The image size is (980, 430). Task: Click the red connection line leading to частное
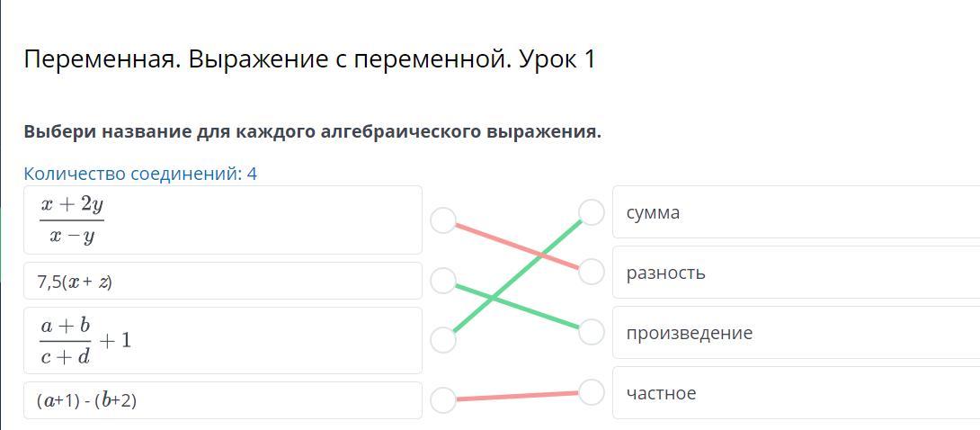tap(517, 396)
